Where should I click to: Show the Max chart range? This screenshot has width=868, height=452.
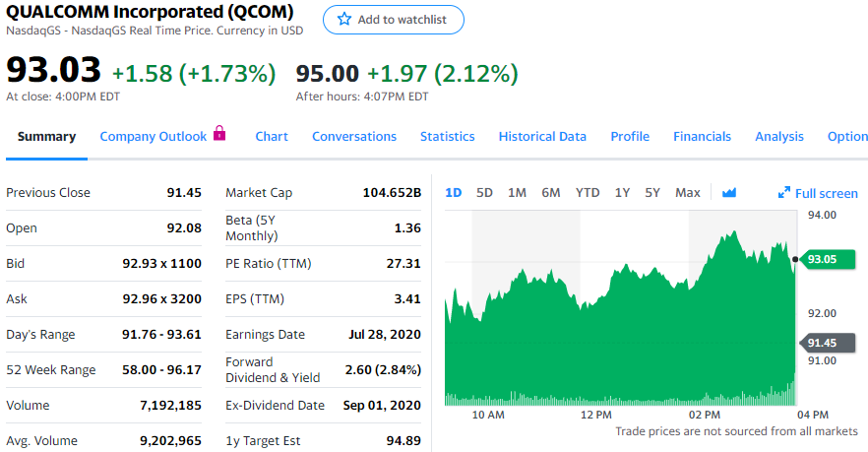688,193
